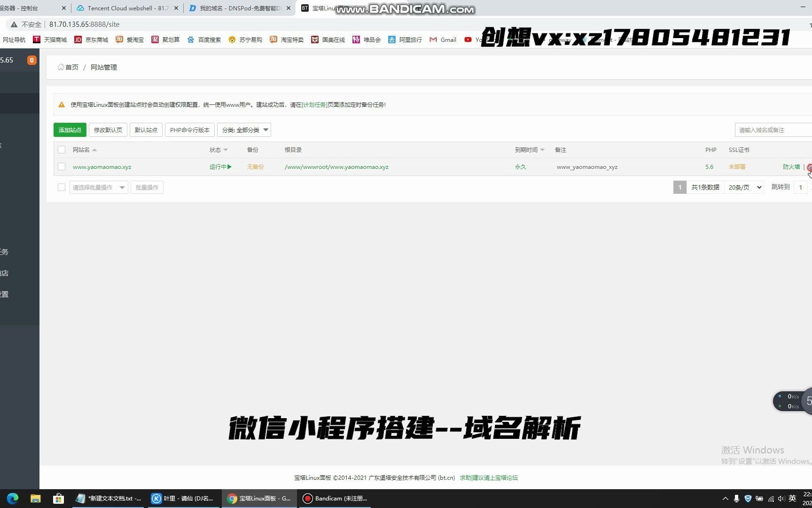Viewport: 812px width, 508px height.
Task: Click 首页 in the breadcrumb
Action: 72,67
